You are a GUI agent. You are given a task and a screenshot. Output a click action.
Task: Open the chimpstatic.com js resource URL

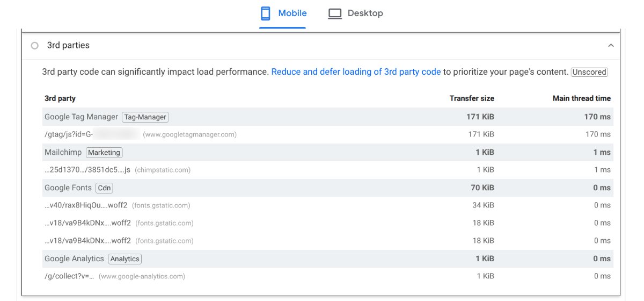pyautogui.click(x=87, y=170)
